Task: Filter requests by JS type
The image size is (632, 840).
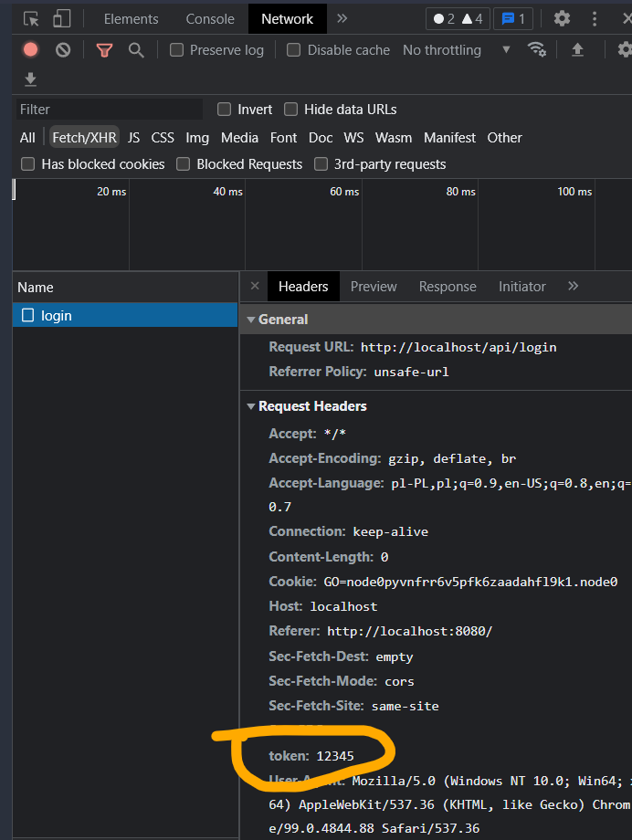Action: (x=133, y=138)
